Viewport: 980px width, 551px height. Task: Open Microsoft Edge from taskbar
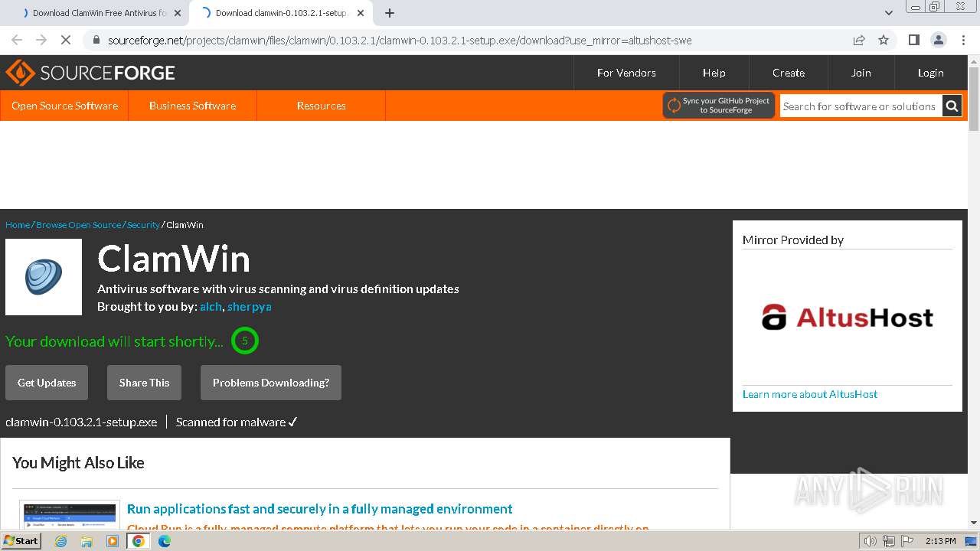(x=165, y=541)
